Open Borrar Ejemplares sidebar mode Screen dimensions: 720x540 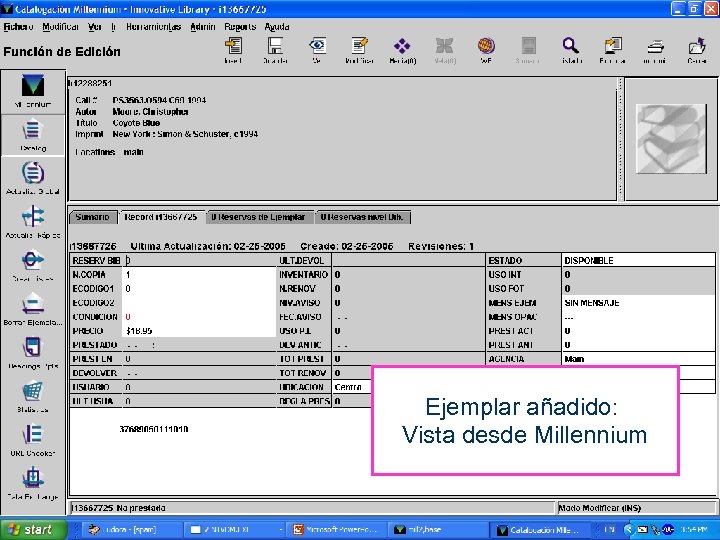click(33, 309)
